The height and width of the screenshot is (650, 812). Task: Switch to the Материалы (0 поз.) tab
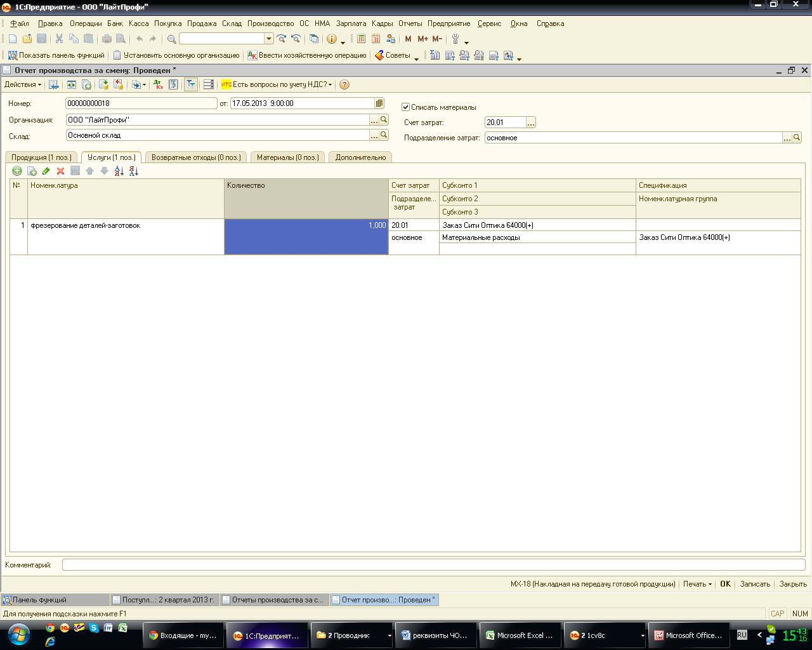click(287, 157)
